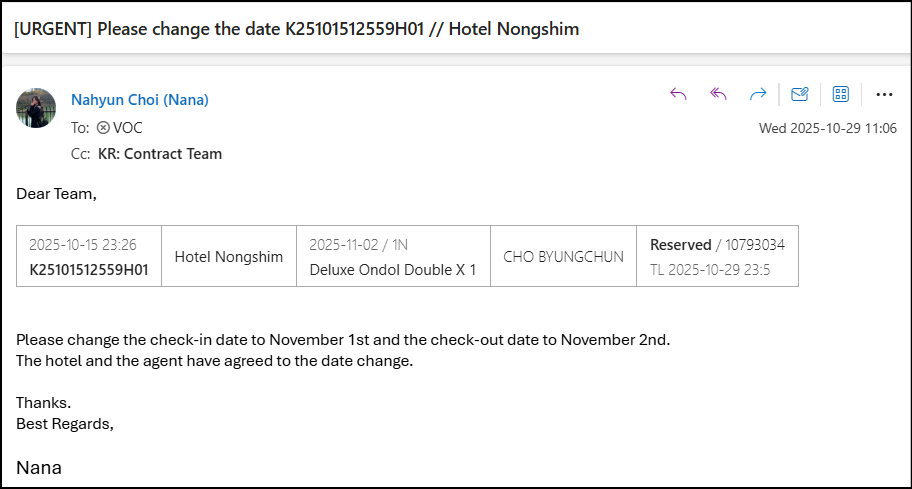This screenshot has height=489, width=912.
Task: Click guest name CHO BYUNGCHUN
Action: [563, 257]
